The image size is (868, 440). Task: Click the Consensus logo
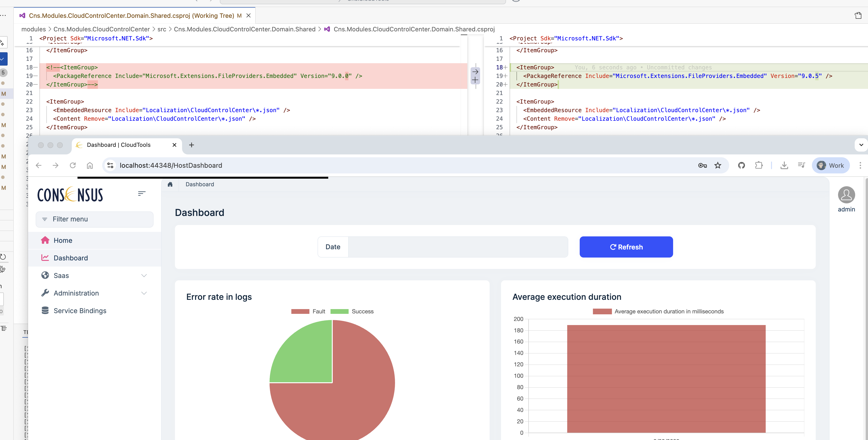[x=70, y=194]
